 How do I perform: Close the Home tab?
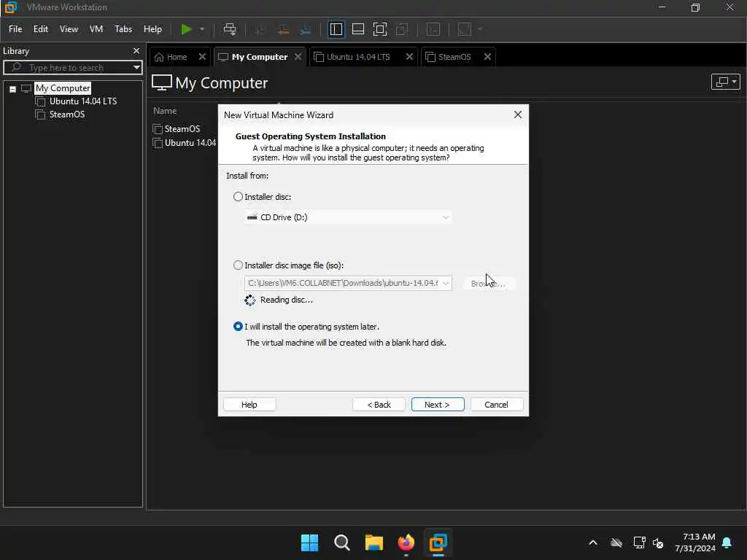(x=202, y=57)
